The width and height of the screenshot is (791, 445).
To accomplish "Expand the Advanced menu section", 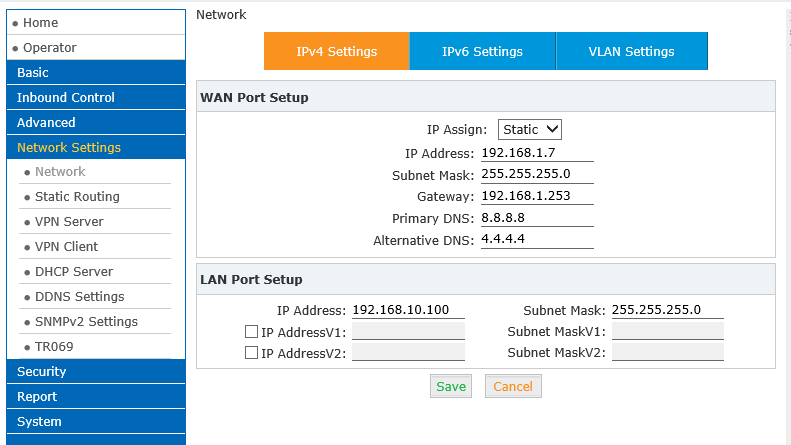I will [x=96, y=123].
